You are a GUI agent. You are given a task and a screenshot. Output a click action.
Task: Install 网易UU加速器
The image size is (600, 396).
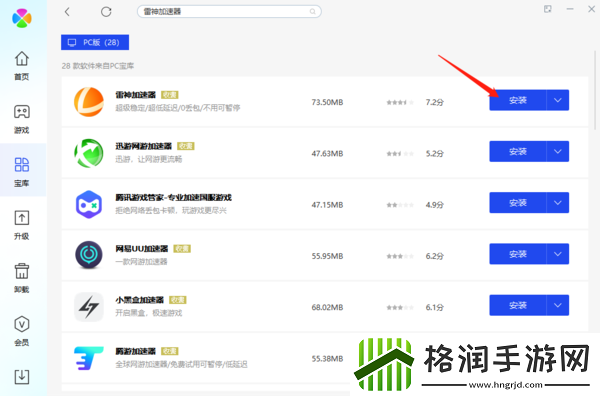click(x=518, y=254)
